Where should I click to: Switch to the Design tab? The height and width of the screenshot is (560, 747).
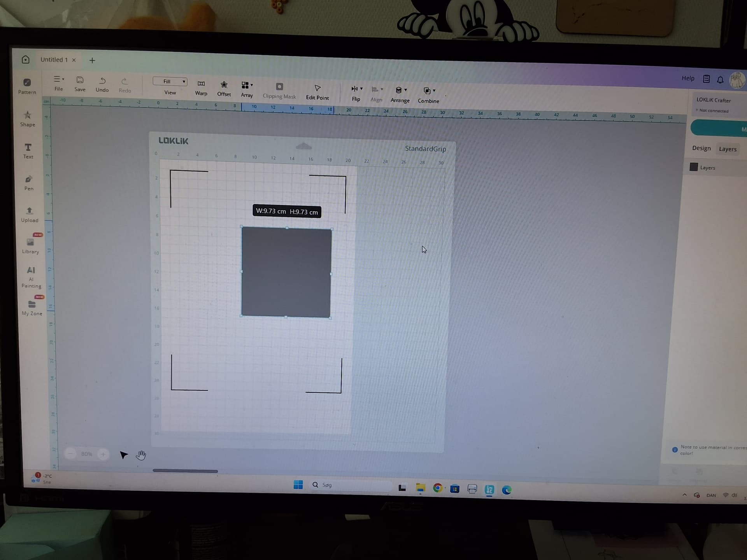(701, 148)
